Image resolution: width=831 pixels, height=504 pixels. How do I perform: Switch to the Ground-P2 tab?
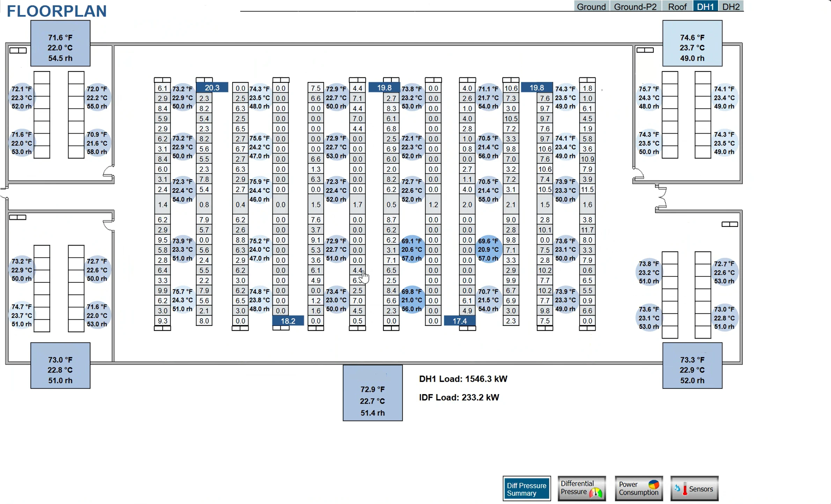click(635, 7)
